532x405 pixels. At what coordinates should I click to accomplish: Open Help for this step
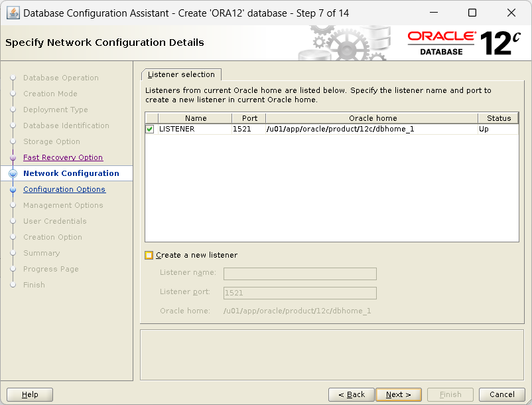30,394
